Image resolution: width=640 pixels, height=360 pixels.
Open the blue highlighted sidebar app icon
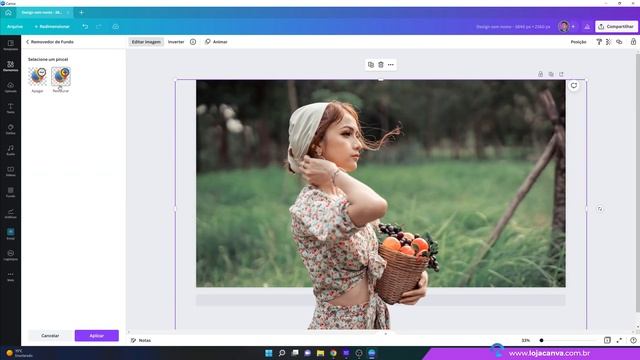click(x=11, y=233)
